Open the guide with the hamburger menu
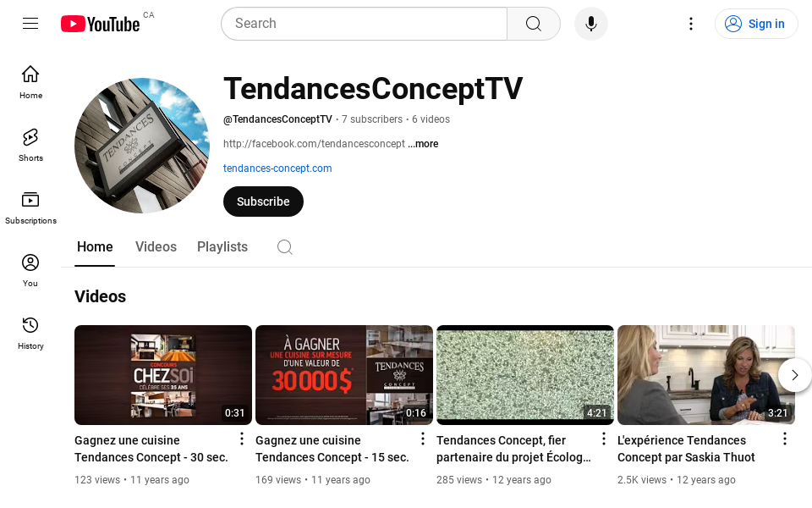Screen dimensions: 812x508 pyautogui.click(x=30, y=24)
